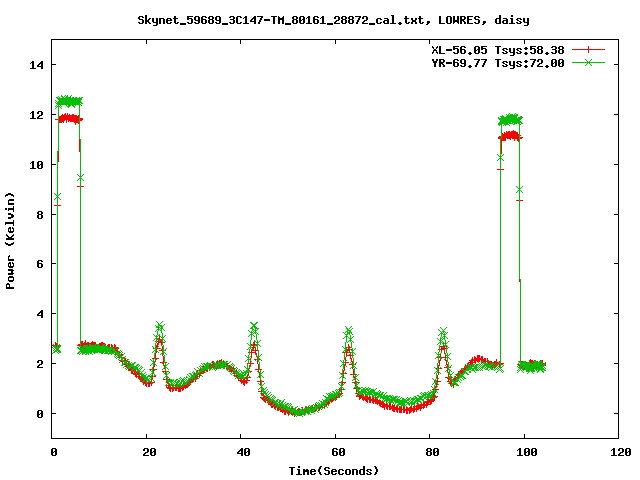The width and height of the screenshot is (640, 480).
Task: Click the Time(Seconds) x-axis label
Action: tap(333, 471)
